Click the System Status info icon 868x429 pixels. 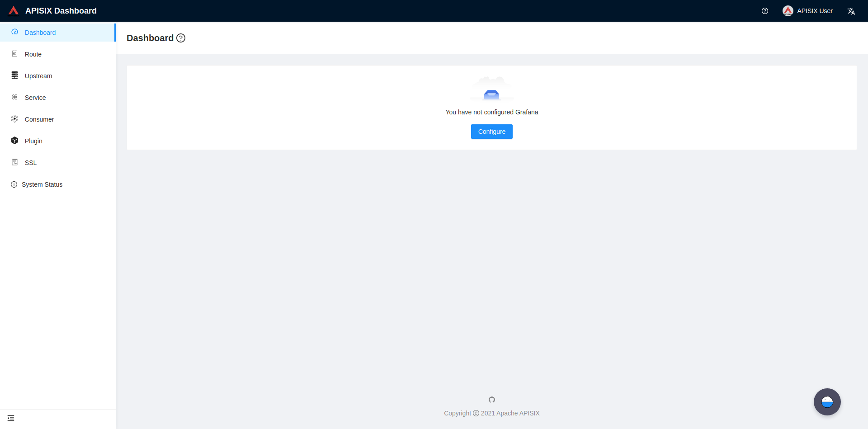pyautogui.click(x=14, y=184)
